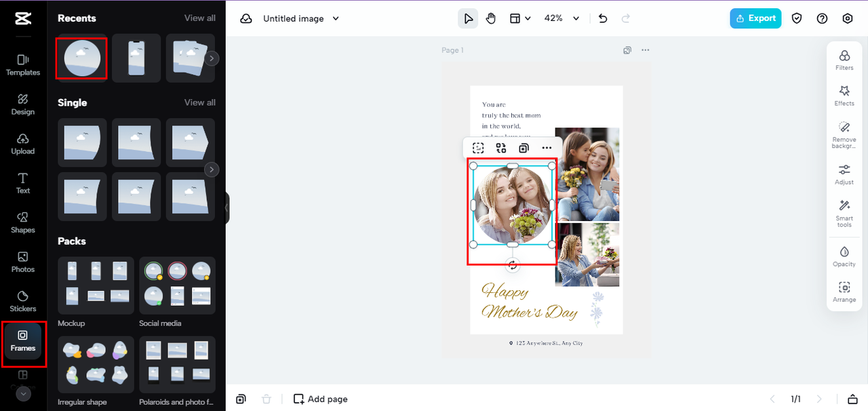The height and width of the screenshot is (411, 868).
Task: Open the layout resize dropdown
Action: pos(520,18)
